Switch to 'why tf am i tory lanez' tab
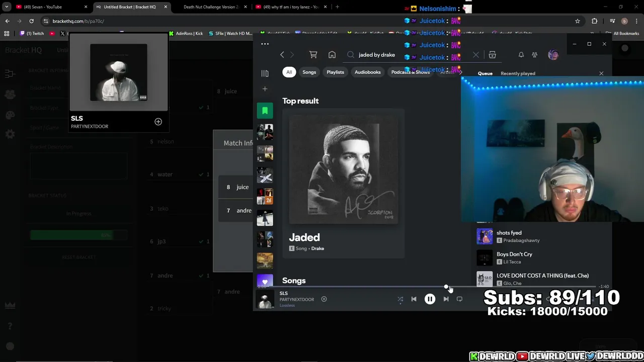This screenshot has height=362, width=644. click(291, 7)
